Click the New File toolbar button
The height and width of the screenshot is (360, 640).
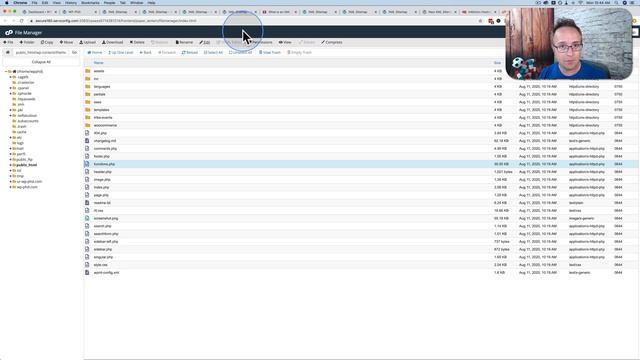9,42
